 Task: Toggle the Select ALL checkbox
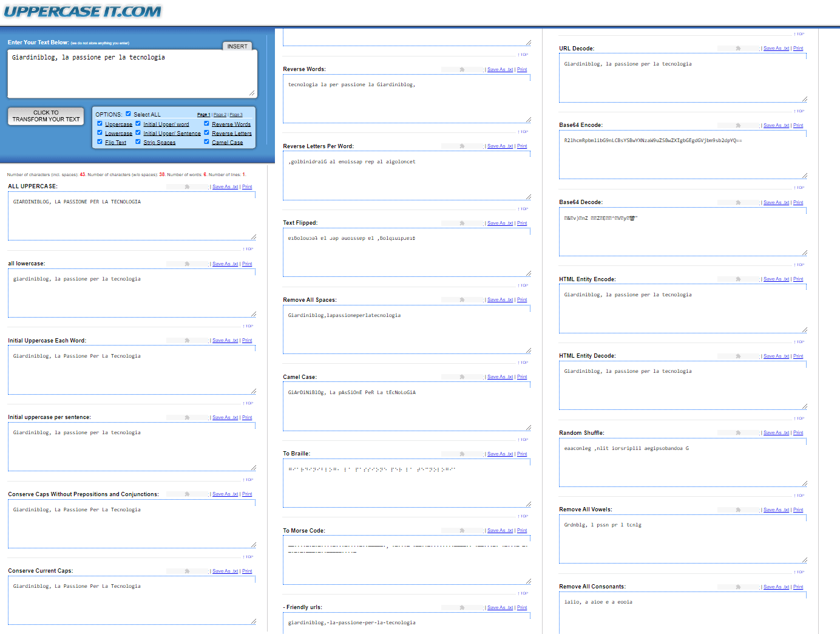click(128, 114)
